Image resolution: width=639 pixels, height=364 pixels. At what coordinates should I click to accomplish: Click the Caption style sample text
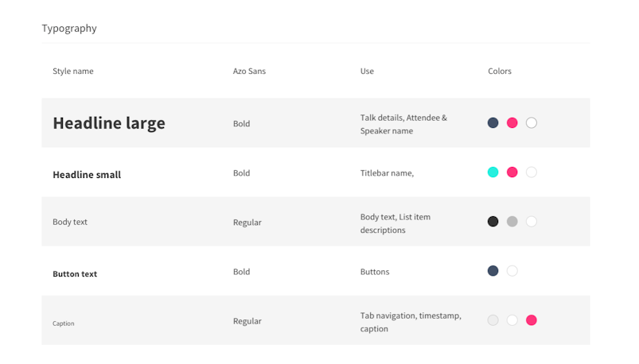pos(64,323)
